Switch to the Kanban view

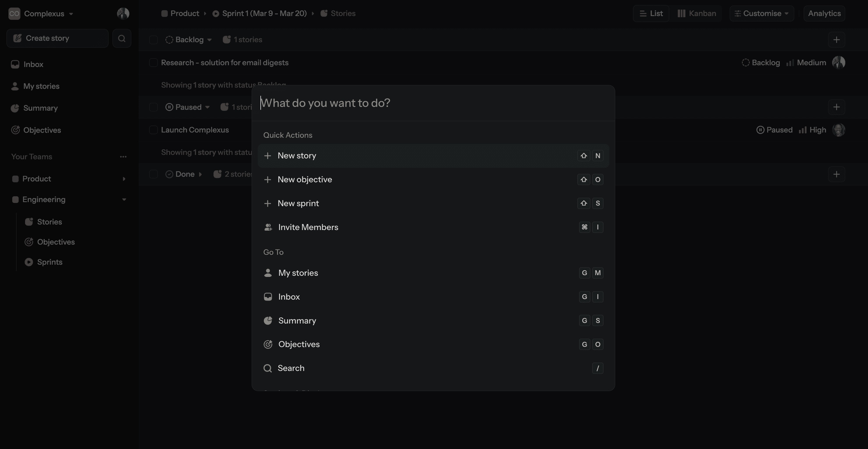pos(696,13)
